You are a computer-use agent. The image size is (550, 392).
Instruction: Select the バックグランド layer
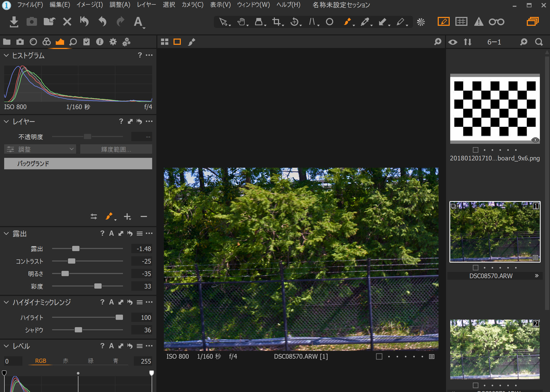pos(78,164)
